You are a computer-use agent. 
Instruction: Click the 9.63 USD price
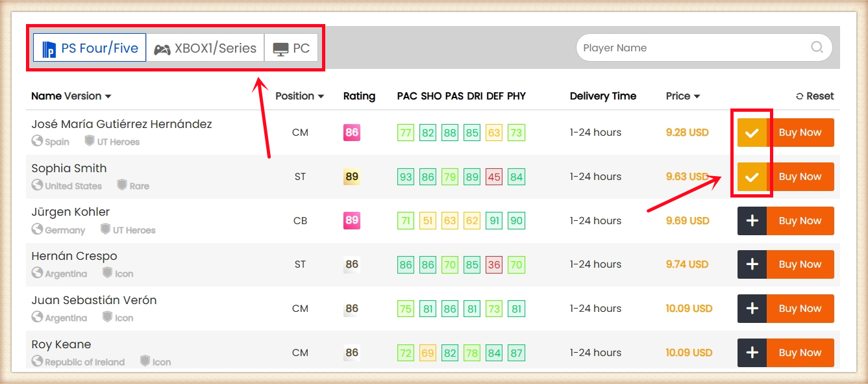click(x=687, y=177)
